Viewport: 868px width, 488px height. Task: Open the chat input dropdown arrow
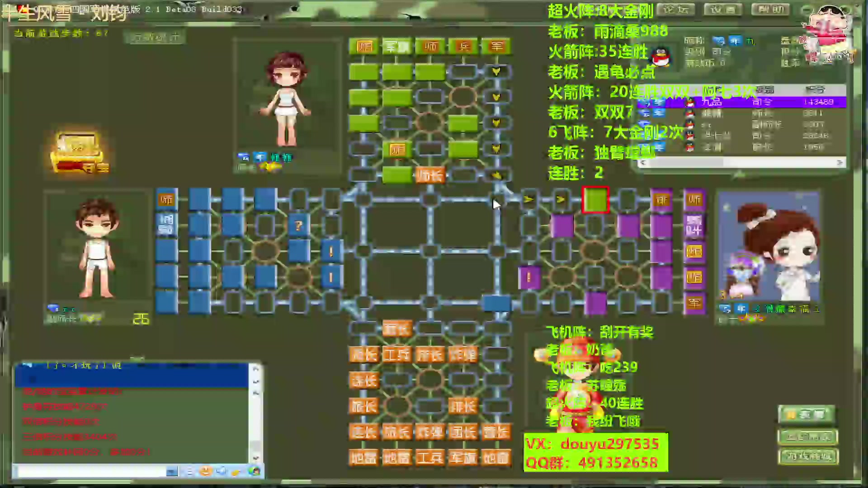pos(172,471)
